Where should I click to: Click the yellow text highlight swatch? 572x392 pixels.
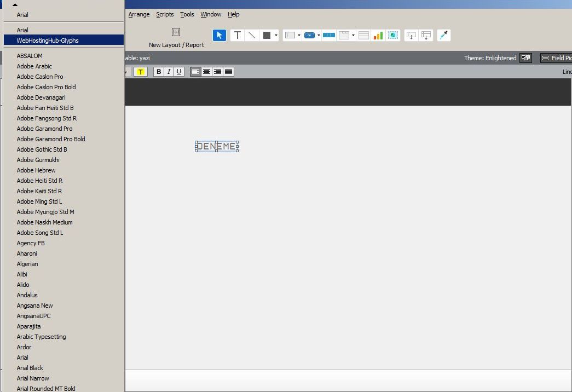pos(140,72)
